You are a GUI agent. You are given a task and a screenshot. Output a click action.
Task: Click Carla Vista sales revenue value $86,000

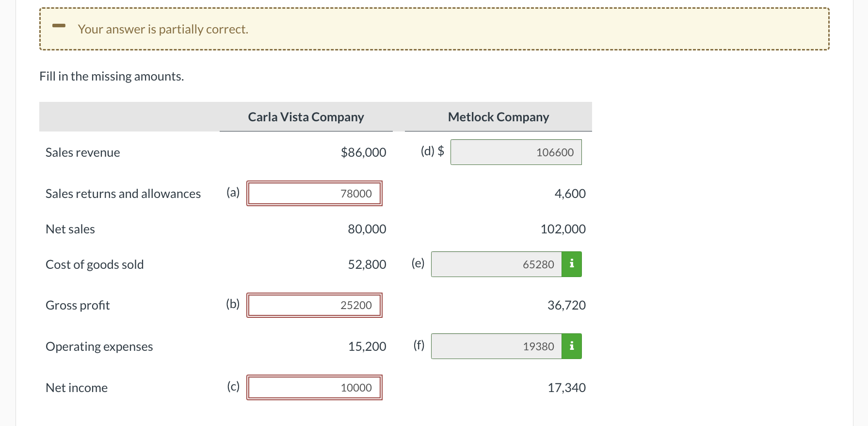(x=363, y=152)
